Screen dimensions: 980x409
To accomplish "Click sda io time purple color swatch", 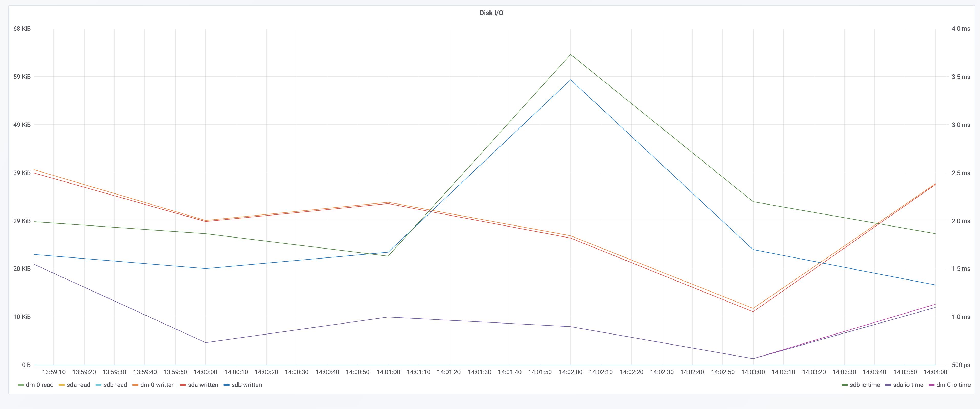I will [888, 385].
